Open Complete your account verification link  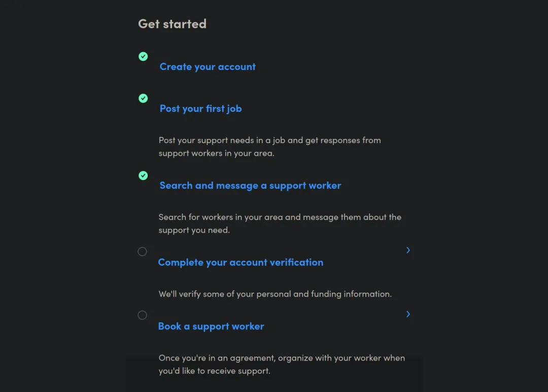pyautogui.click(x=241, y=262)
